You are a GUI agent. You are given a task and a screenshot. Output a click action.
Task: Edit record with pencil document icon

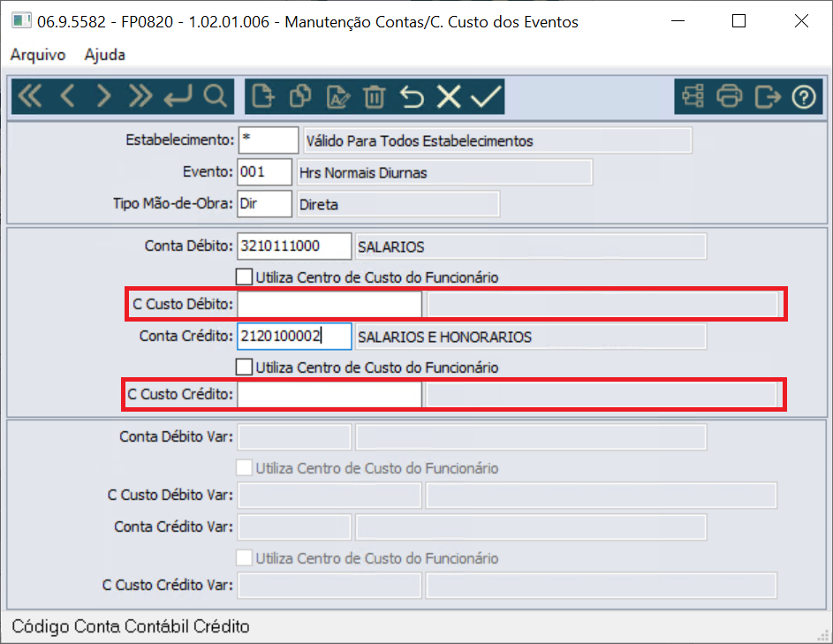pos(338,96)
